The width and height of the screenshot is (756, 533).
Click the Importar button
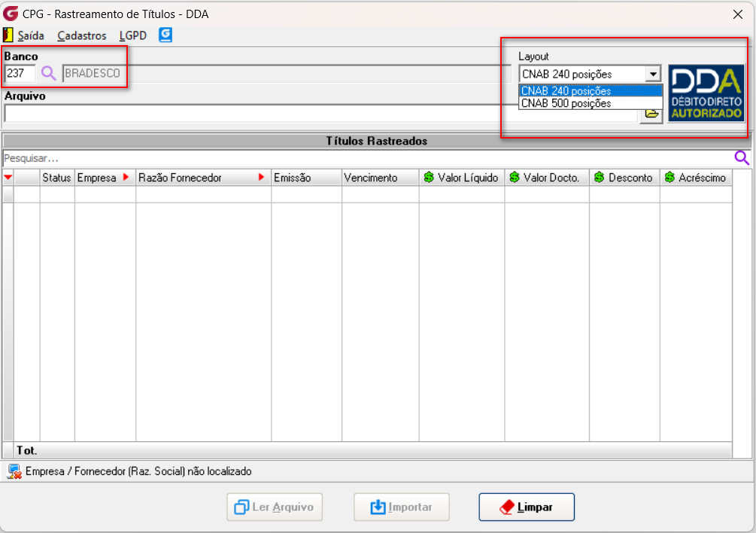pos(402,507)
